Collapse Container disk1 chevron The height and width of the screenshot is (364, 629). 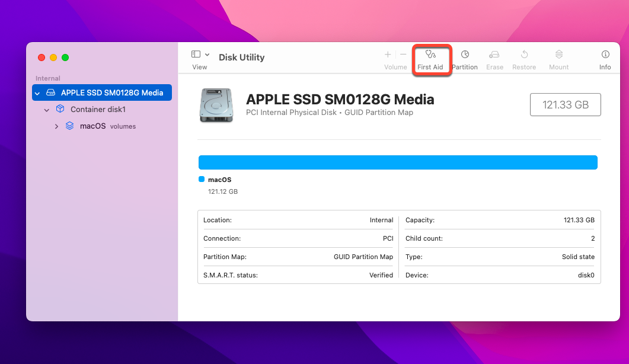click(x=47, y=110)
